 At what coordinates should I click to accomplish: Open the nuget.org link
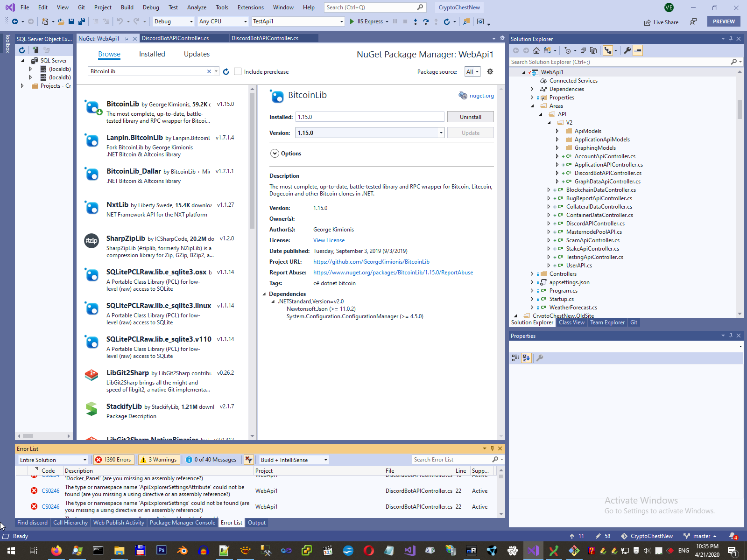(481, 96)
